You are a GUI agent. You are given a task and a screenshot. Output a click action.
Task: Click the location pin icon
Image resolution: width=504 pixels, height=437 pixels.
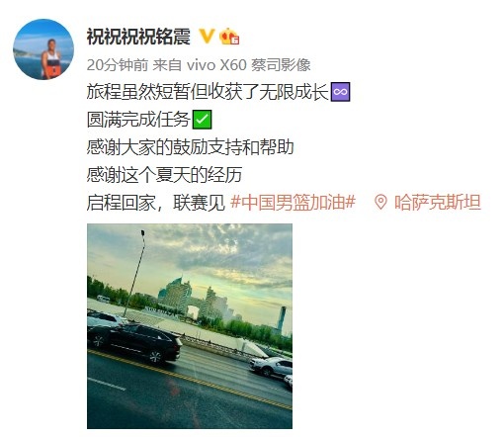380,202
